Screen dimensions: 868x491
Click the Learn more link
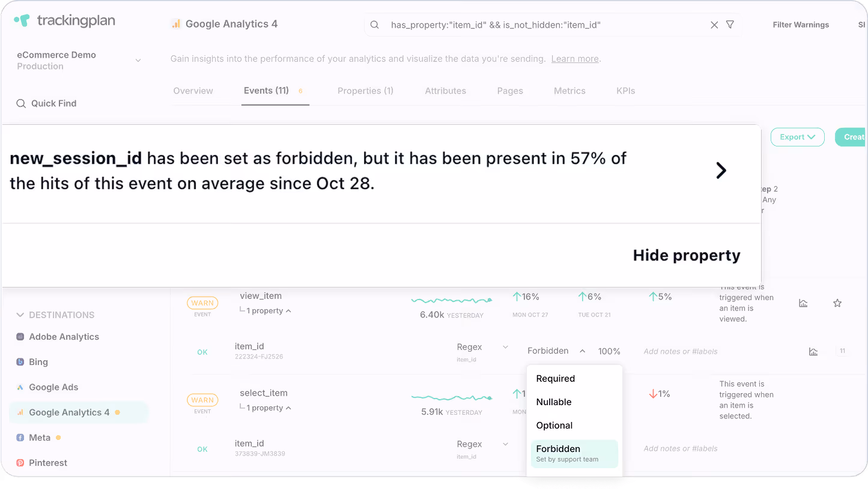pos(575,59)
